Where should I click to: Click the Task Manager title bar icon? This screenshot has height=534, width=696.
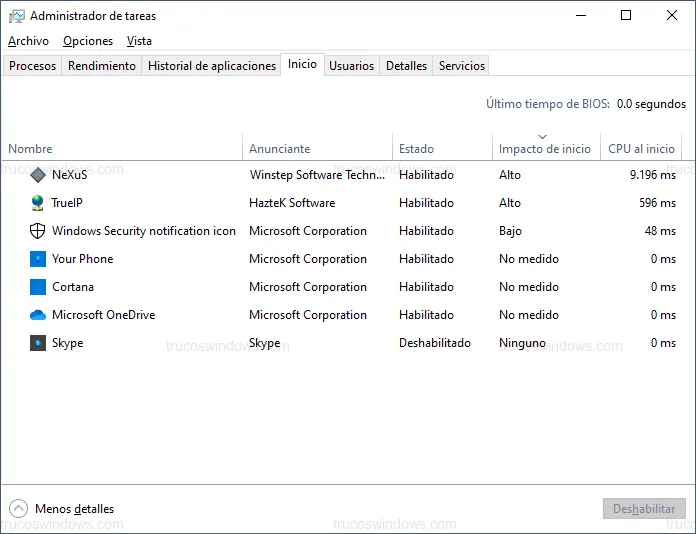pyautogui.click(x=17, y=16)
